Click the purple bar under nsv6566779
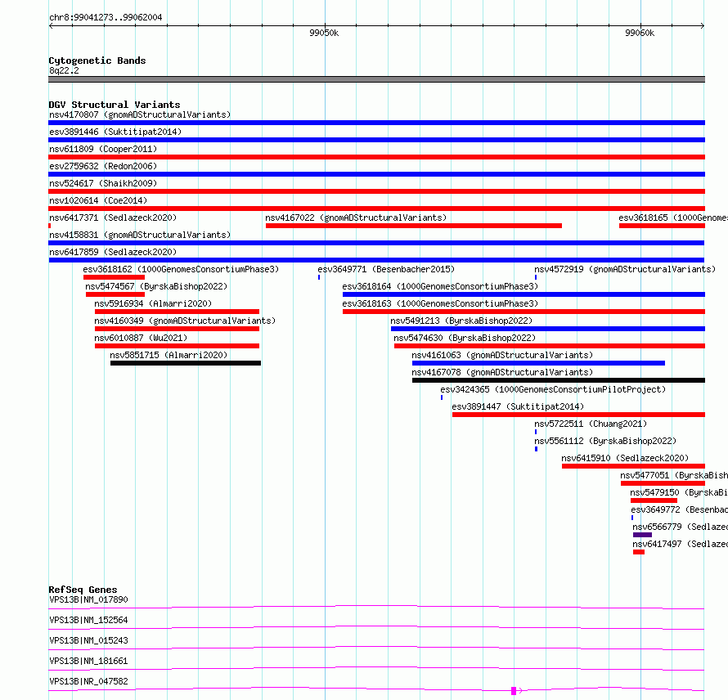Viewport: 728px width, 700px height. [643, 535]
